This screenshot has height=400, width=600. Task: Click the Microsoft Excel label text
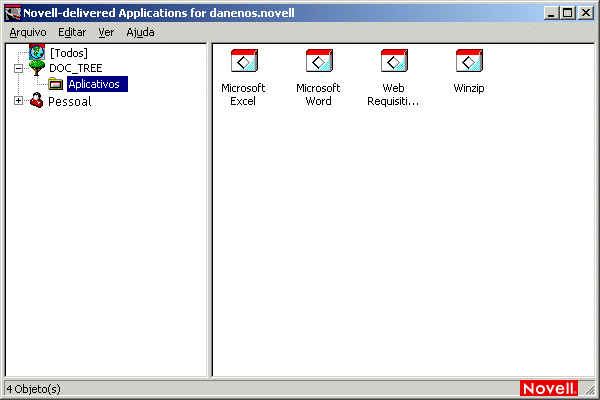click(x=243, y=95)
